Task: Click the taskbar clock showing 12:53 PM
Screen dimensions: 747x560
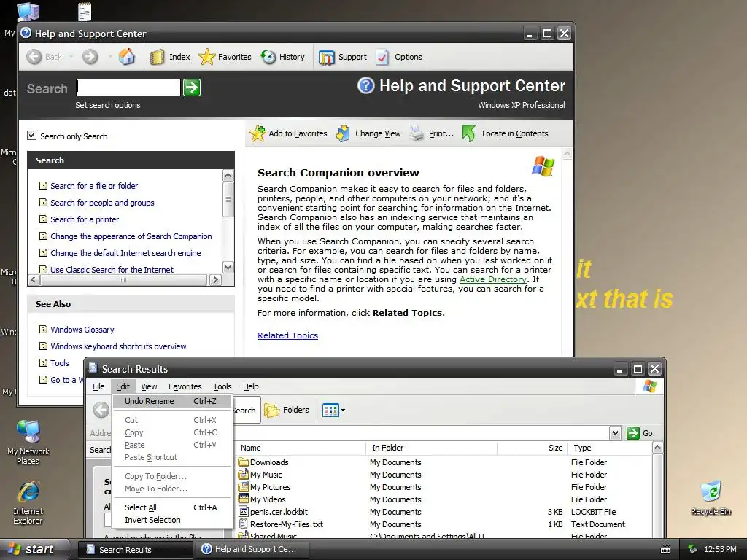Action: 720,550
